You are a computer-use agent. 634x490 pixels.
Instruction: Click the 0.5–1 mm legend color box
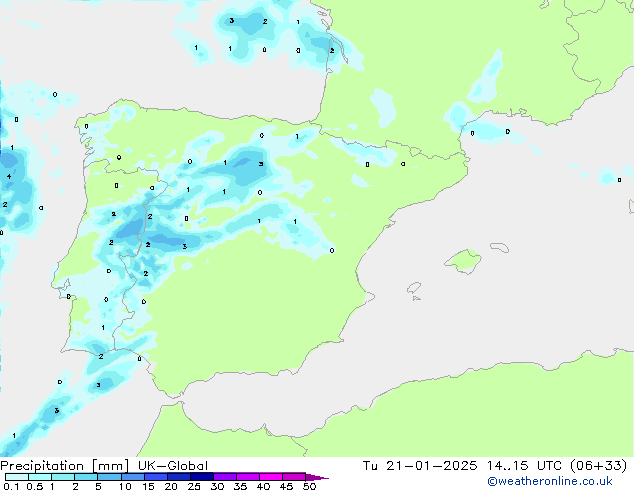40,477
